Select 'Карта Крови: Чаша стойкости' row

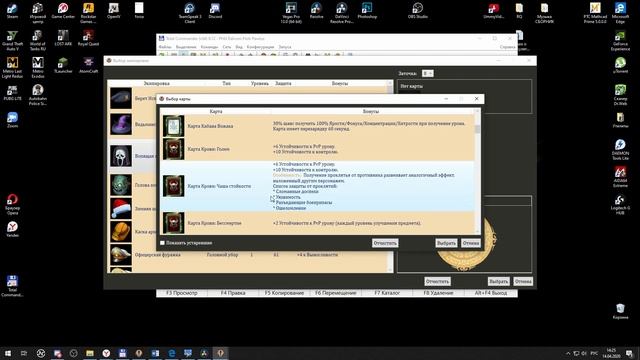[318, 186]
